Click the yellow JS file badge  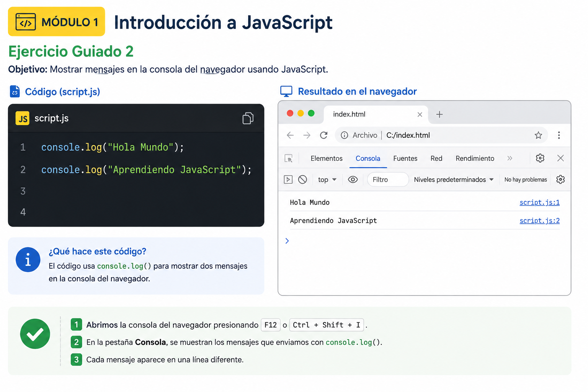pyautogui.click(x=23, y=118)
